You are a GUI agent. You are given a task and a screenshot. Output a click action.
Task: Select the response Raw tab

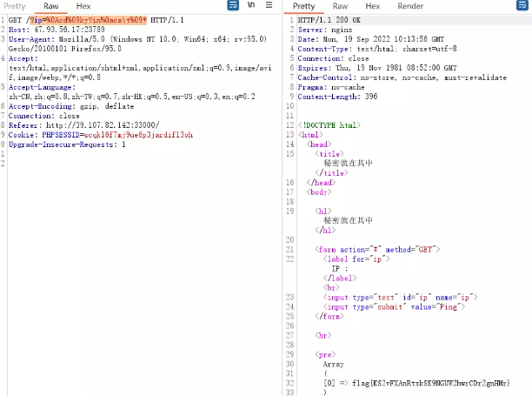click(x=341, y=6)
